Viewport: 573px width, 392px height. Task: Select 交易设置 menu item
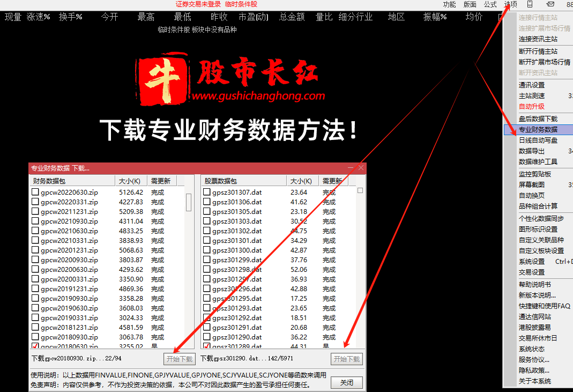pos(532,272)
